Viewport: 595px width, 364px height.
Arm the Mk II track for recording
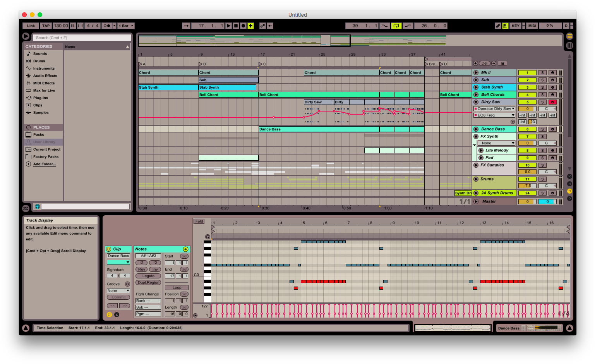(552, 72)
